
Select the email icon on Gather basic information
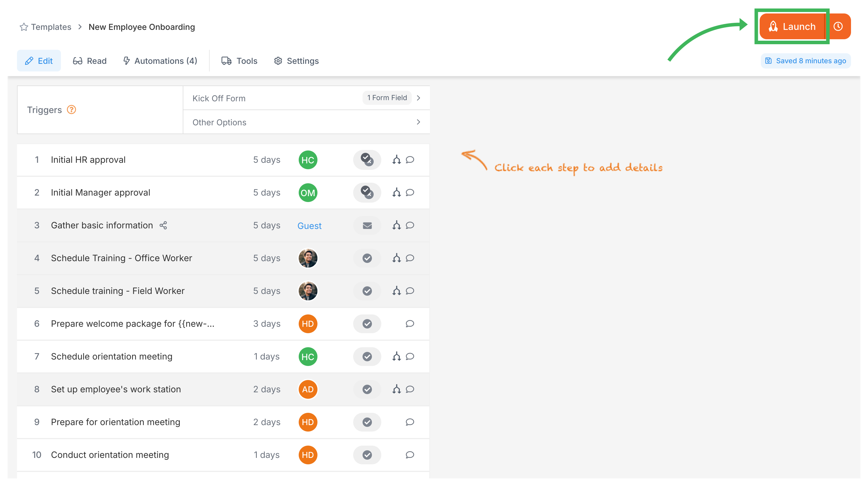(x=367, y=226)
